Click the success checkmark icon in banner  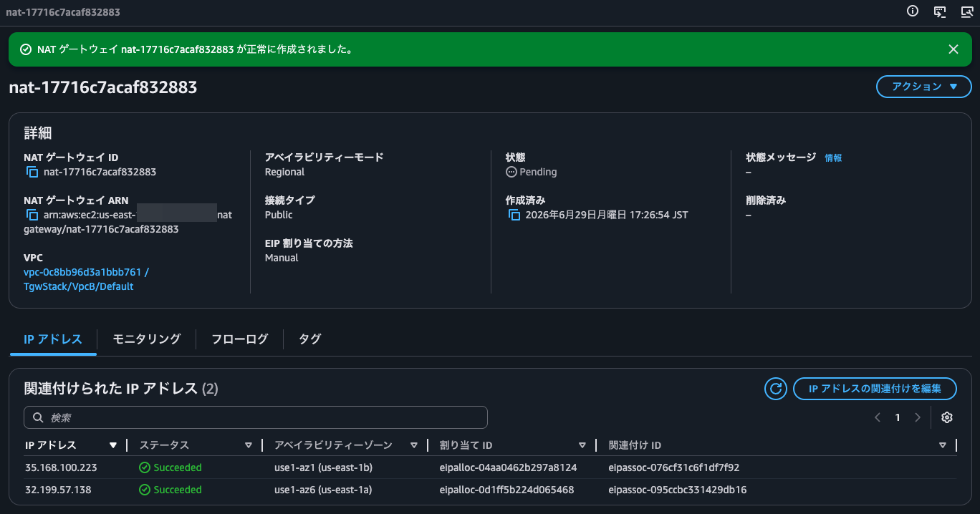click(x=26, y=49)
